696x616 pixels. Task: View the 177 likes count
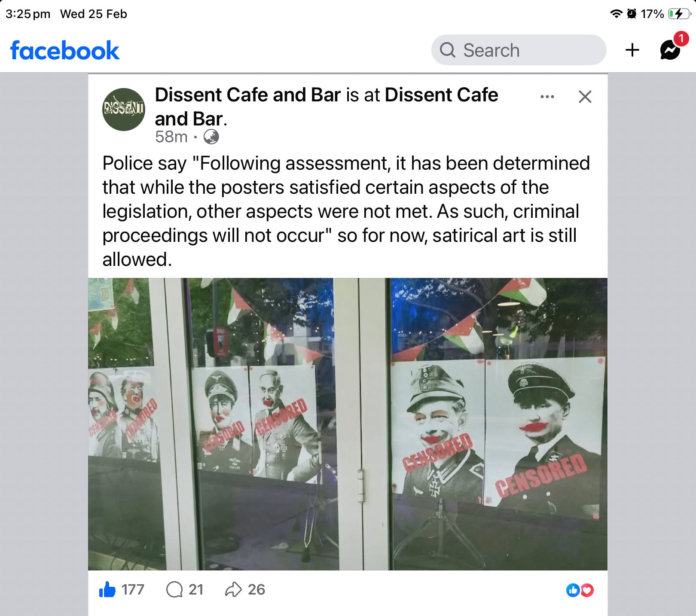[x=133, y=589]
